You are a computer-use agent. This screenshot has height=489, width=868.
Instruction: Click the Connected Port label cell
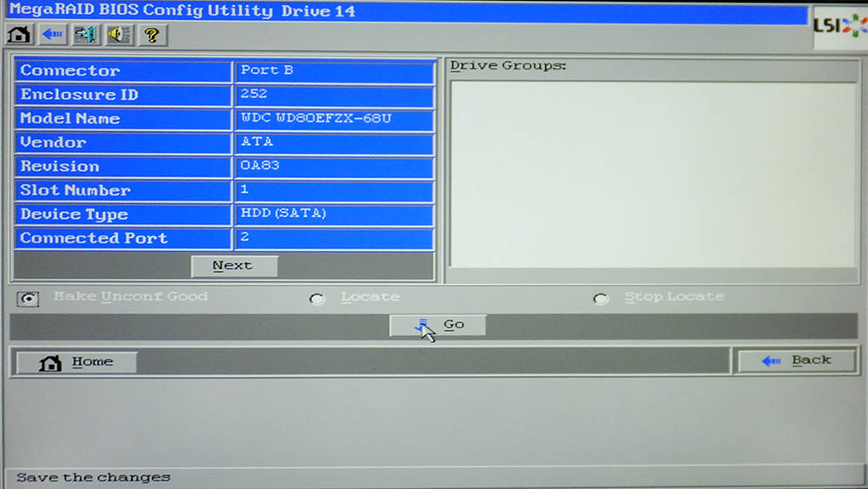[x=123, y=238]
